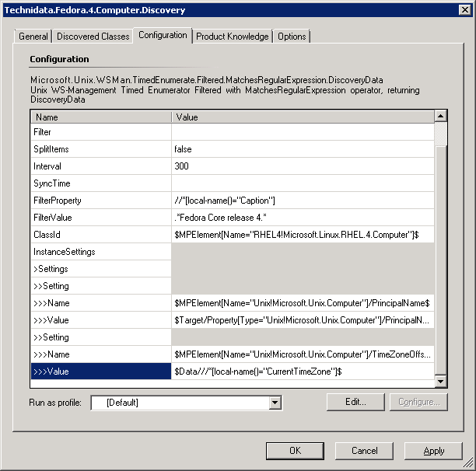Confirm with the OK button
Screen dimensions: 476x471
[295, 451]
